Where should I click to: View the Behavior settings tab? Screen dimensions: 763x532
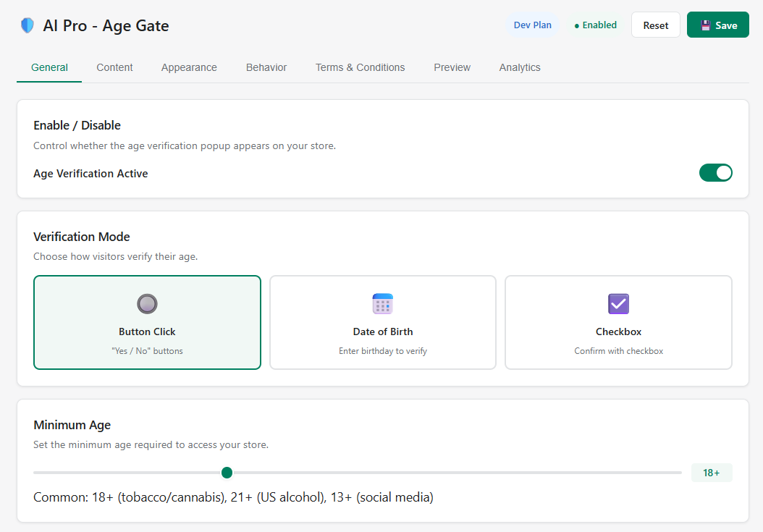pyautogui.click(x=266, y=67)
